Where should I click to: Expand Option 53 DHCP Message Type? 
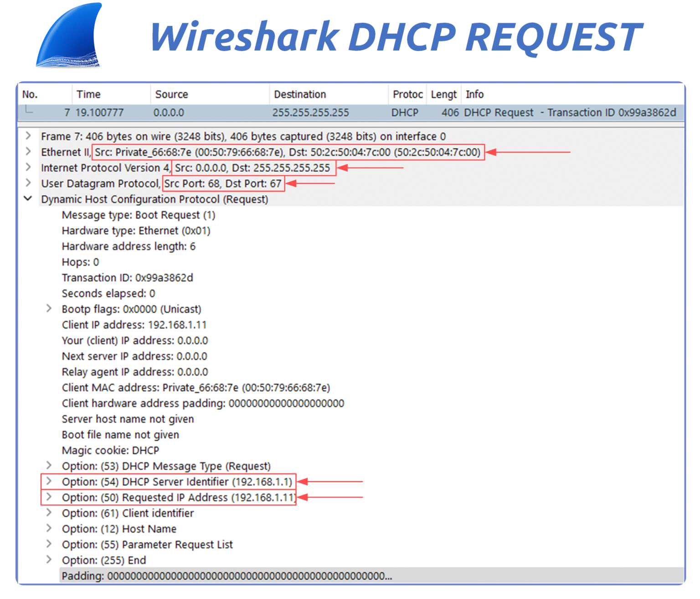49,465
